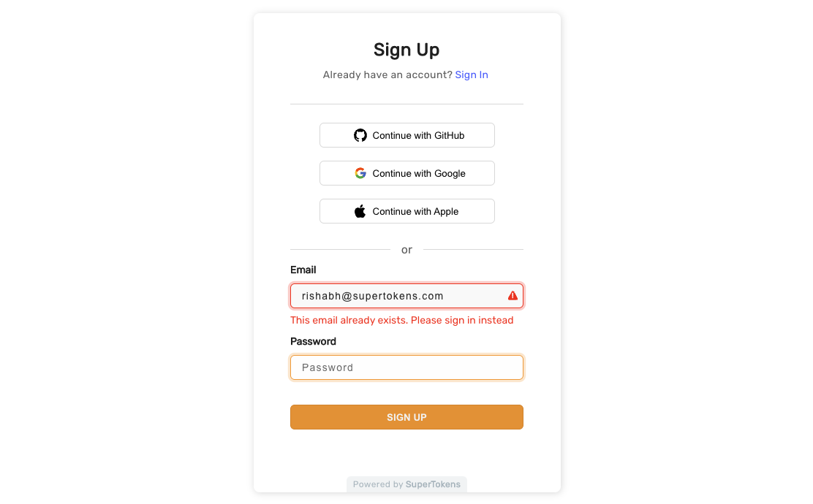Screen dimensions: 813x504
Task: Click the prefilled email address text
Action: [372, 296]
